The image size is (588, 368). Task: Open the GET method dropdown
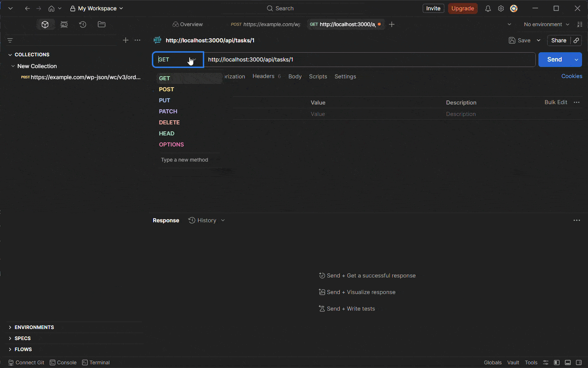(x=178, y=60)
